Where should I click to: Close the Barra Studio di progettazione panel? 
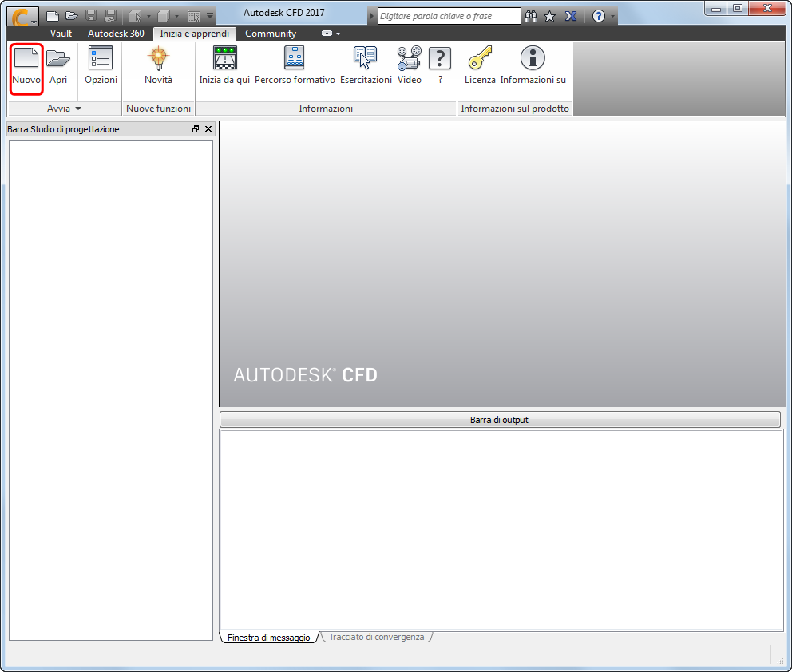click(208, 129)
